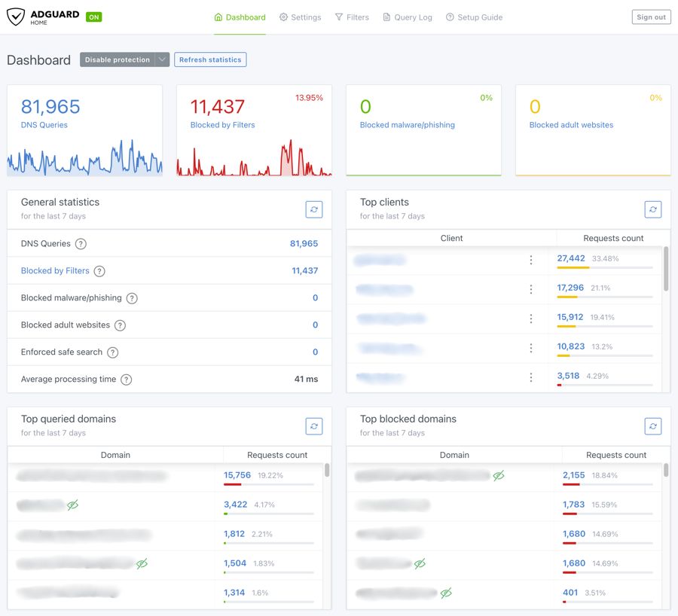Click the 2,155 requests progress bar
678x616 pixels.
[607, 484]
